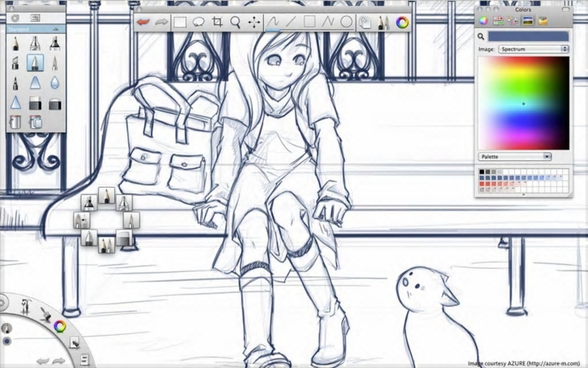Viewport: 588px width, 368px height.
Task: Select the Airbrush in the Standard brush palette
Action: (x=35, y=44)
